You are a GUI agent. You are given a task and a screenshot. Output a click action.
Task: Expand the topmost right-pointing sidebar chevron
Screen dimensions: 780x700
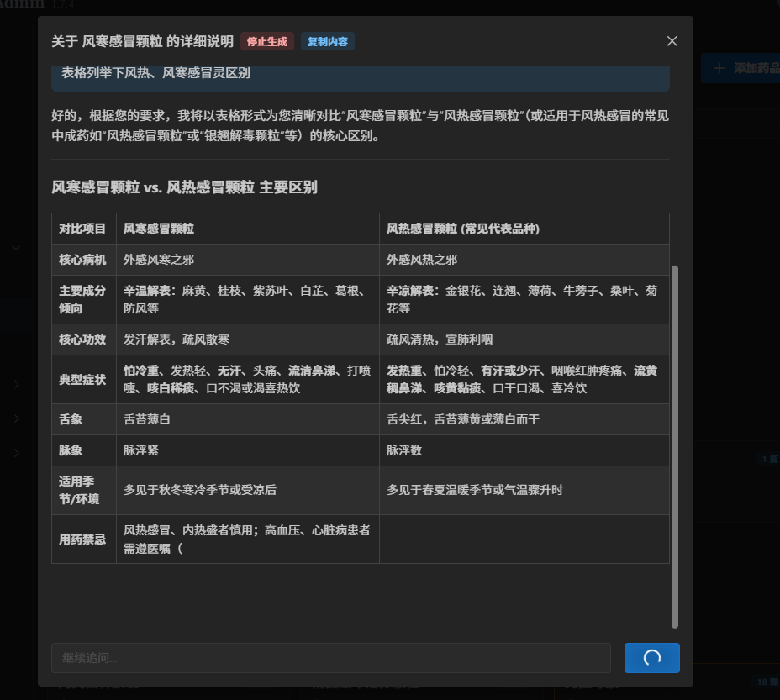(x=16, y=384)
